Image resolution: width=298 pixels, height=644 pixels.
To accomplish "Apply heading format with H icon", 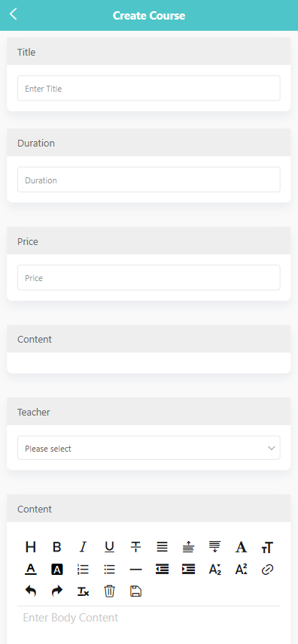I will tap(30, 547).
